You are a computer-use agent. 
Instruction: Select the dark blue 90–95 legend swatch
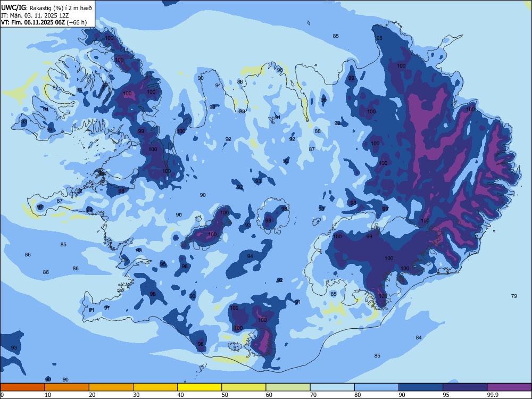[421, 387]
